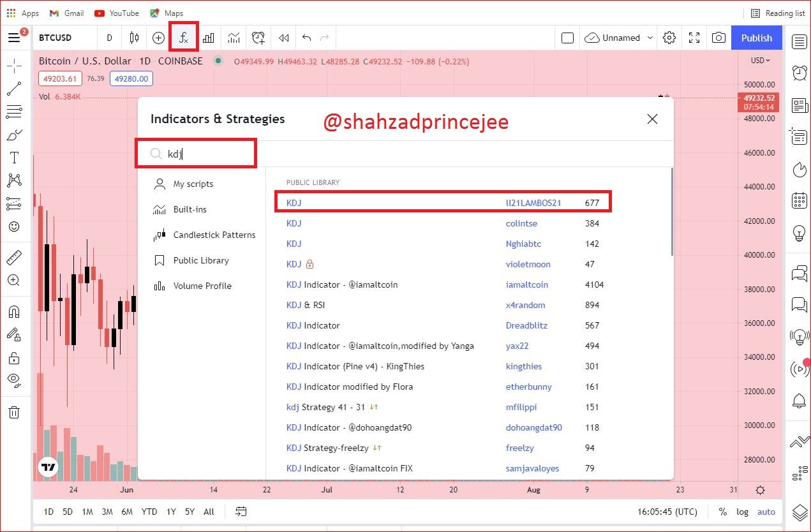Select the text annotation tool

[x=14, y=158]
